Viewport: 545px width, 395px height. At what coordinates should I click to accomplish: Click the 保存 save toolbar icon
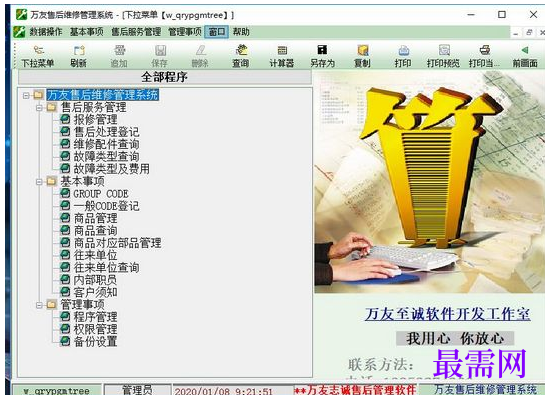(160, 56)
